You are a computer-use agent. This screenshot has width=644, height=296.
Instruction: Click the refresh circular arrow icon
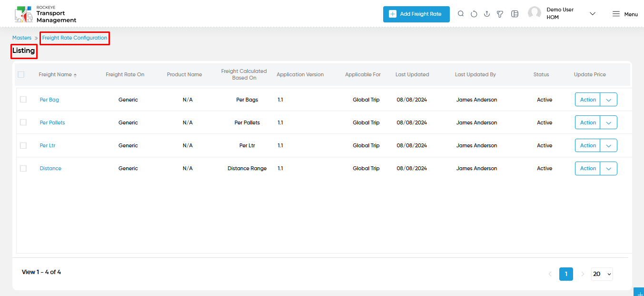pyautogui.click(x=474, y=14)
